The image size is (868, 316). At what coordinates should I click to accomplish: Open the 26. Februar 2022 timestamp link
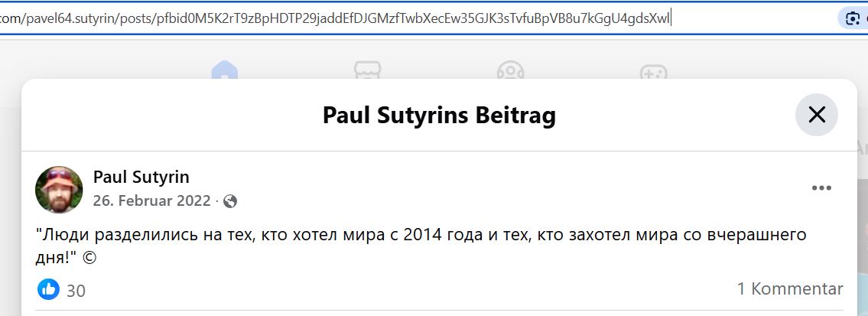tap(151, 200)
